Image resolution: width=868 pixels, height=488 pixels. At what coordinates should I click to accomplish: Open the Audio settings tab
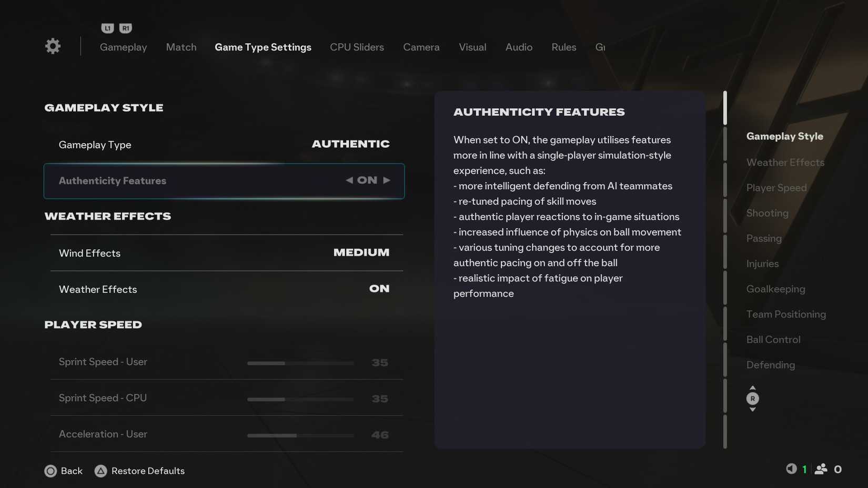[x=519, y=47]
